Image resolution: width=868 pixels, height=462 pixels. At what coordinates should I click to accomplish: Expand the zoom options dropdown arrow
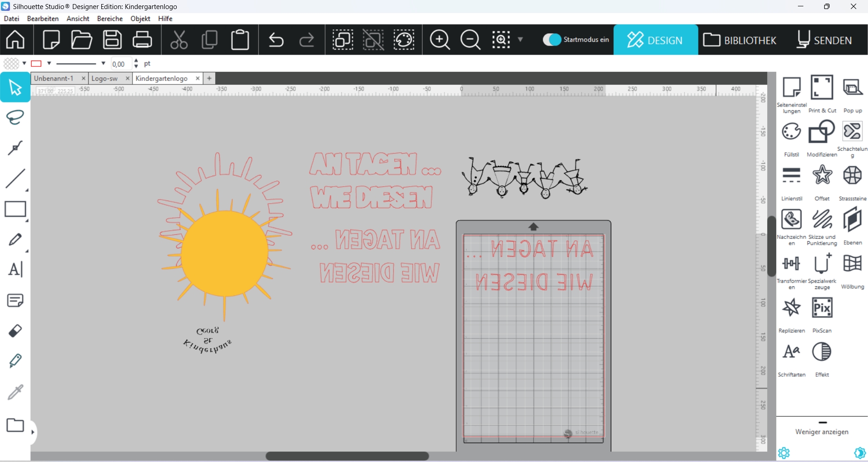coord(520,40)
